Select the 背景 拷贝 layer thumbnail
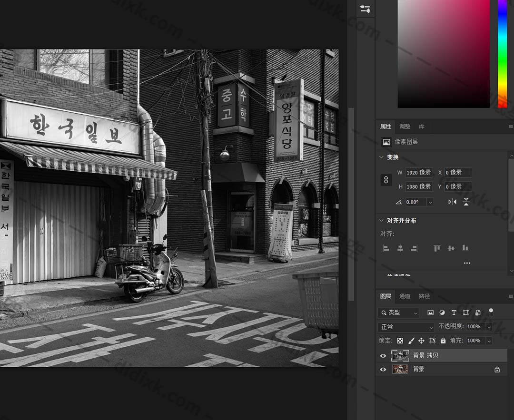The width and height of the screenshot is (514, 420). (400, 355)
